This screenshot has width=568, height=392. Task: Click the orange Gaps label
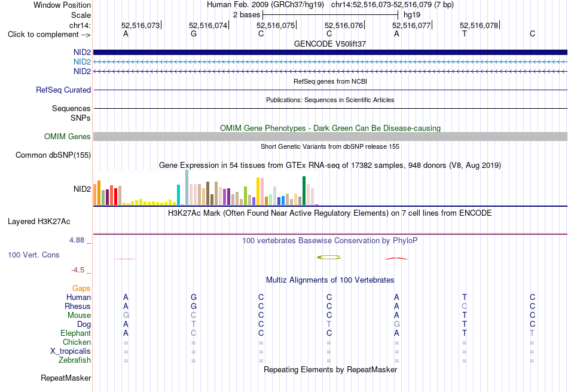click(x=81, y=288)
